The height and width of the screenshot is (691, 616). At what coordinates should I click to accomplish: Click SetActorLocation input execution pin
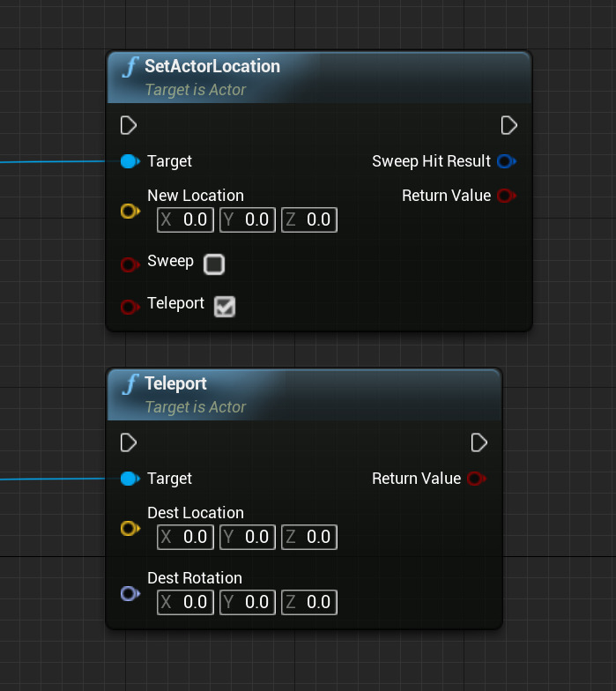point(129,125)
